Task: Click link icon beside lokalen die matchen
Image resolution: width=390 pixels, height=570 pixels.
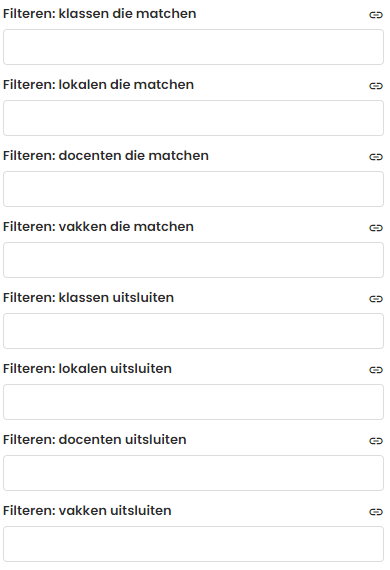Action: tap(376, 86)
